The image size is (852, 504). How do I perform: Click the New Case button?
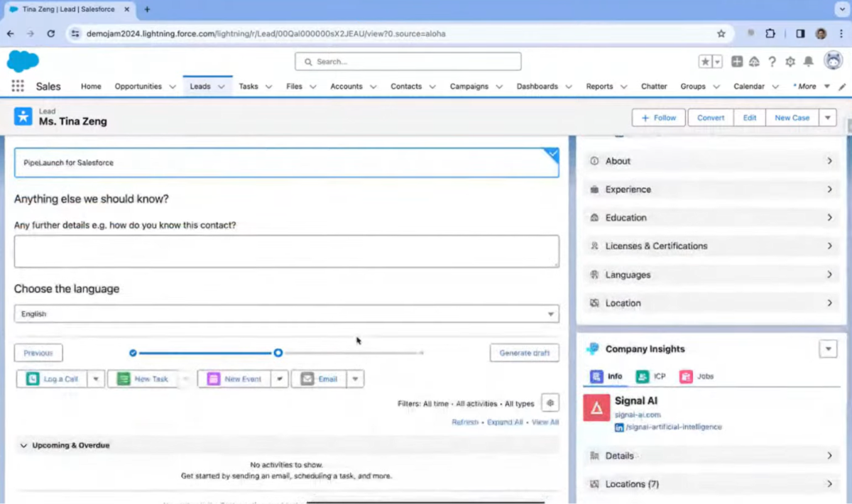792,118
